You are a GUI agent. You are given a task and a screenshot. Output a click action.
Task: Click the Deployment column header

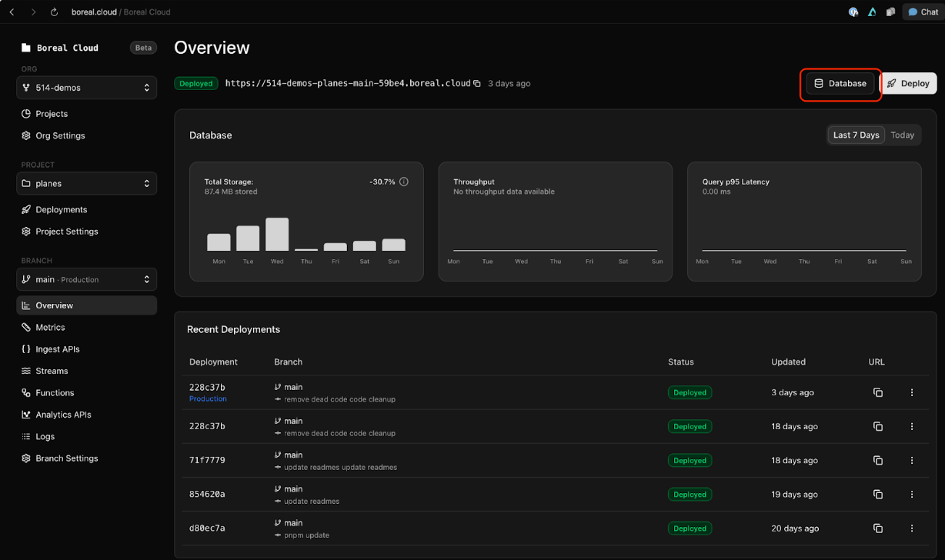(x=213, y=362)
